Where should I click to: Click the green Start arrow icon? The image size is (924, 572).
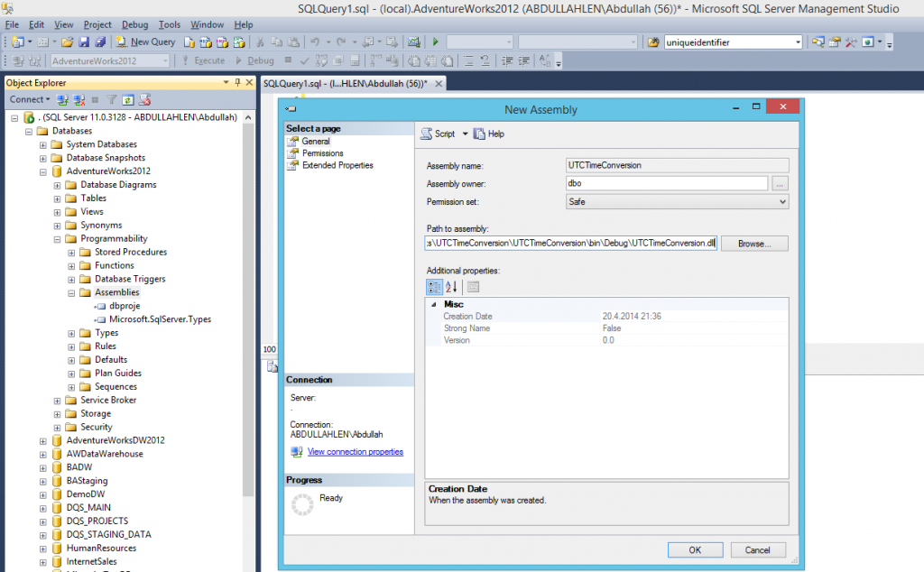click(436, 42)
